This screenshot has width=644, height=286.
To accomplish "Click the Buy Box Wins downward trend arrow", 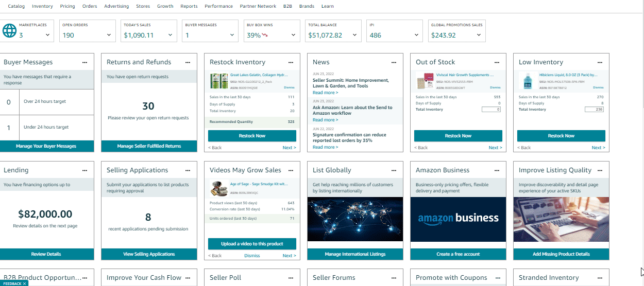I will (x=265, y=35).
